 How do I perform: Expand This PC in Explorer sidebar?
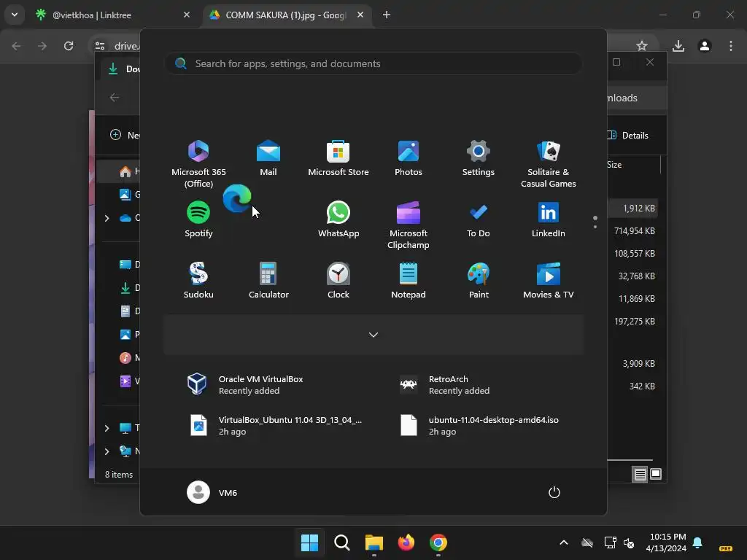107,428
